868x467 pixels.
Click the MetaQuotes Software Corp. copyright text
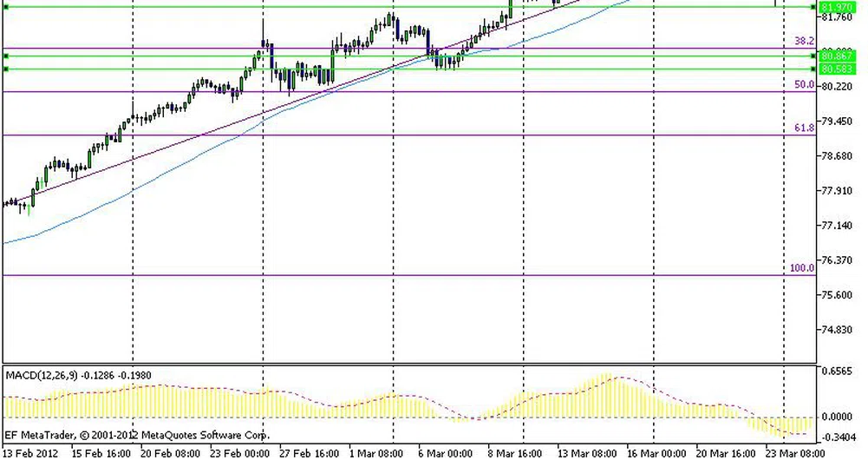tap(137, 435)
